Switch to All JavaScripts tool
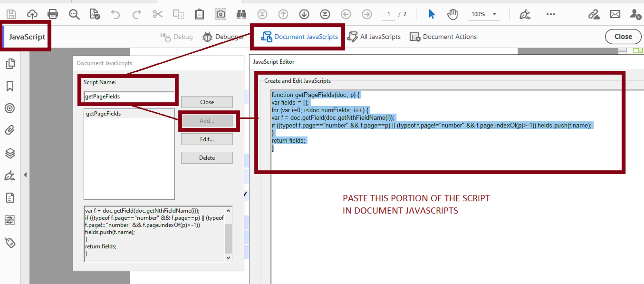This screenshot has height=284, width=644. coord(374,37)
